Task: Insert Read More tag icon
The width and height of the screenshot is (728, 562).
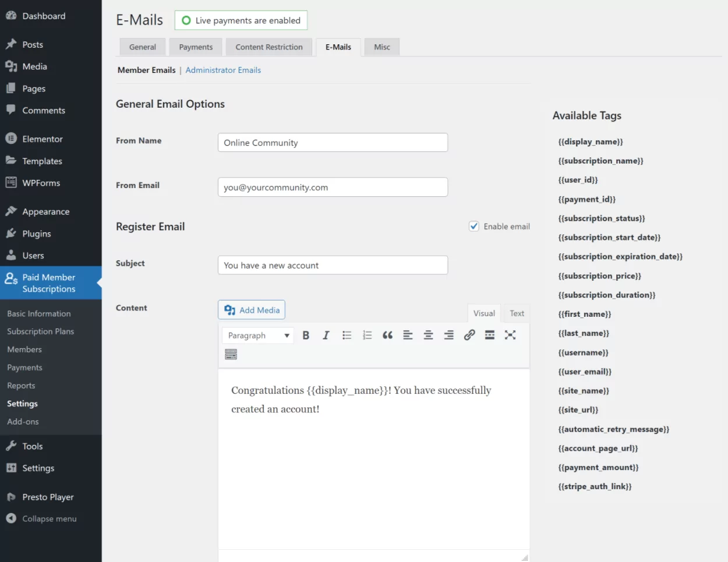Action: (x=490, y=335)
